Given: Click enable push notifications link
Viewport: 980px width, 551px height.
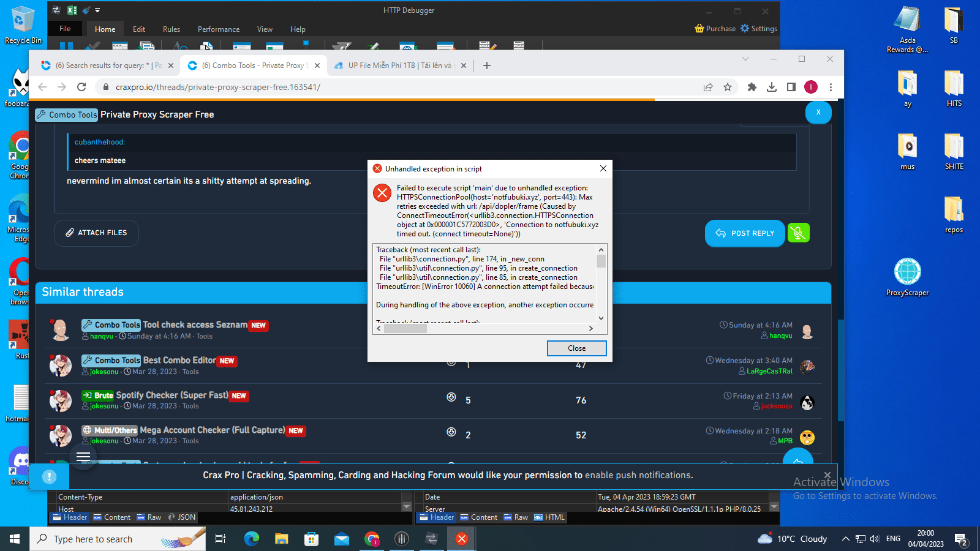Looking at the screenshot, I should tap(639, 475).
